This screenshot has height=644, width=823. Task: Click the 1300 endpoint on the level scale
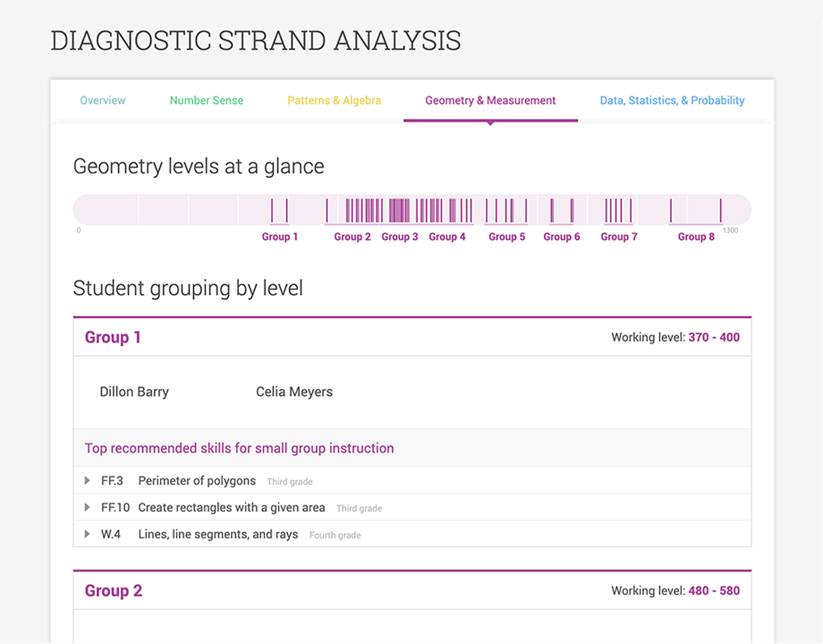coord(730,230)
